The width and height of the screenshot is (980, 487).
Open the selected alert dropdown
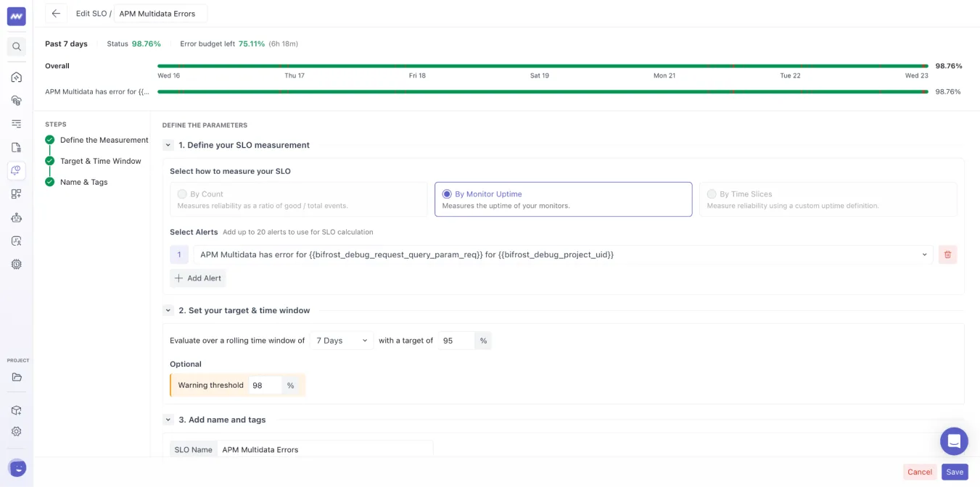(x=563, y=254)
